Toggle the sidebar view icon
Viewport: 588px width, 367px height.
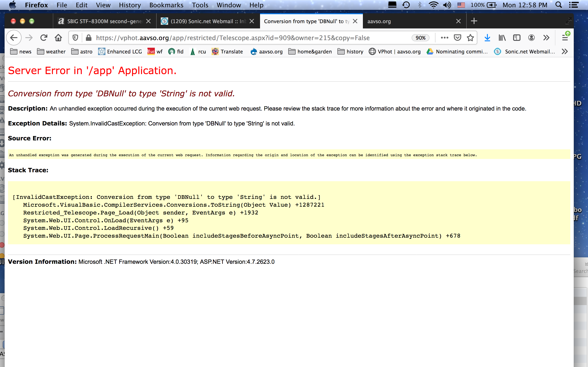517,38
